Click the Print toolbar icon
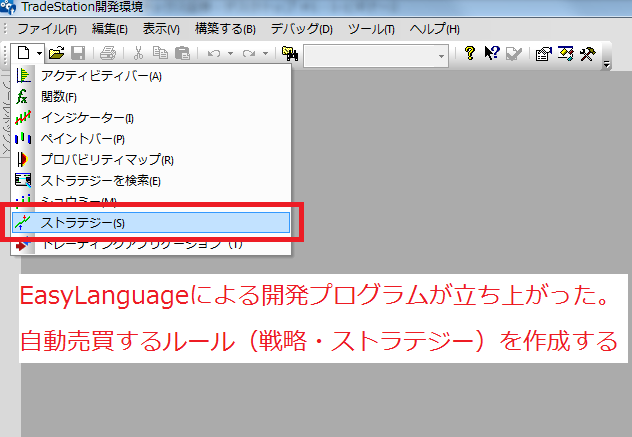Viewport: 632px width, 437px height. 108,53
